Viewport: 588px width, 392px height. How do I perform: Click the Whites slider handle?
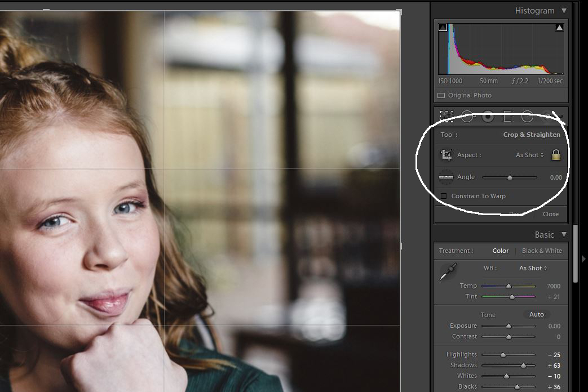click(x=506, y=376)
